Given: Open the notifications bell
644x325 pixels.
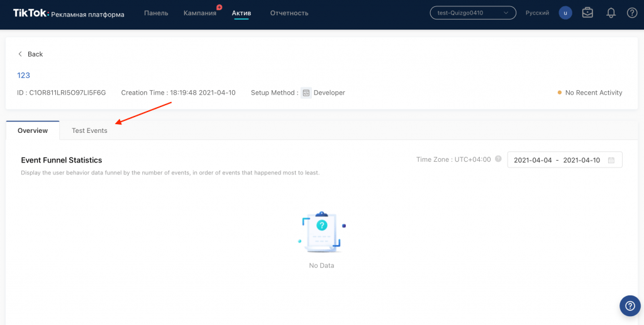Looking at the screenshot, I should pyautogui.click(x=611, y=13).
